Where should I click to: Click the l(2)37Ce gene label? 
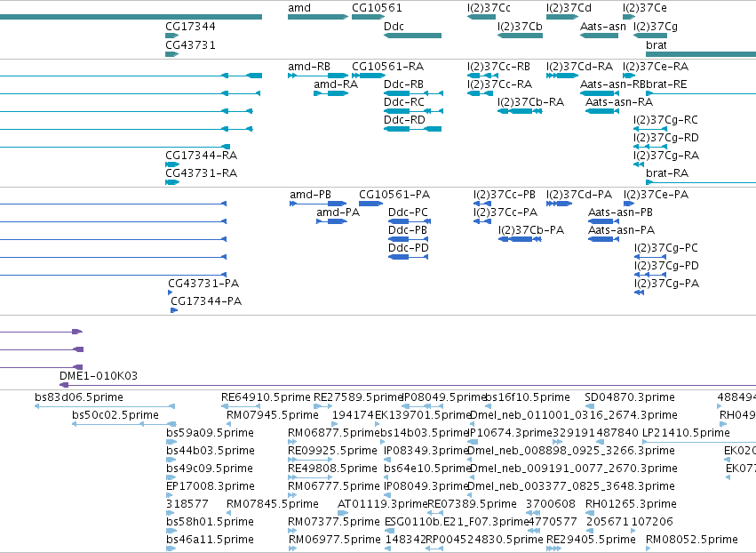[x=645, y=8]
